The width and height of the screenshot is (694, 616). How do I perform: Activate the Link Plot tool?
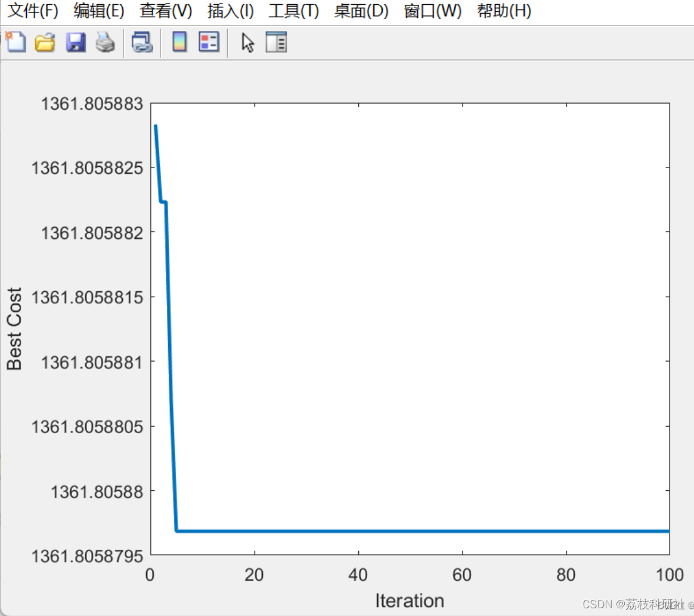pyautogui.click(x=141, y=42)
